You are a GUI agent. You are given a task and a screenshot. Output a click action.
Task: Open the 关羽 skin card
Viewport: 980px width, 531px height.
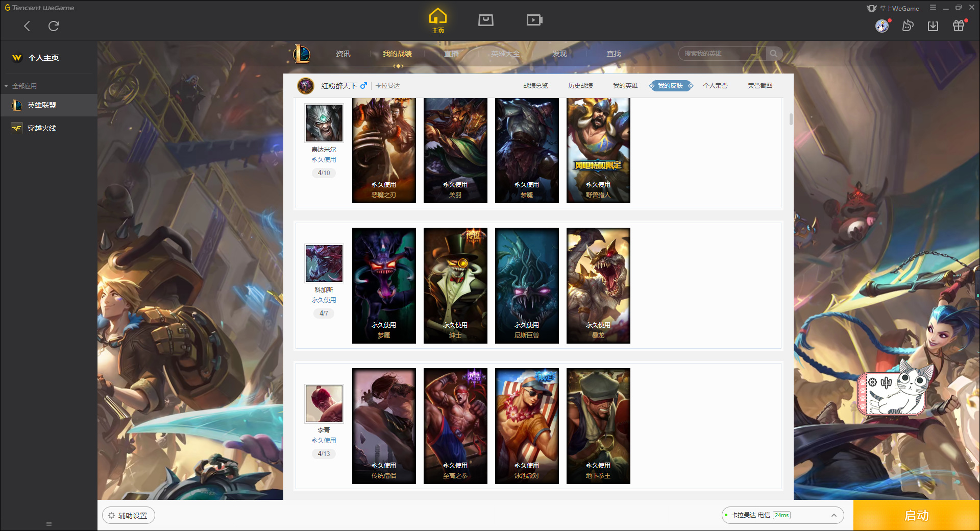pos(455,151)
